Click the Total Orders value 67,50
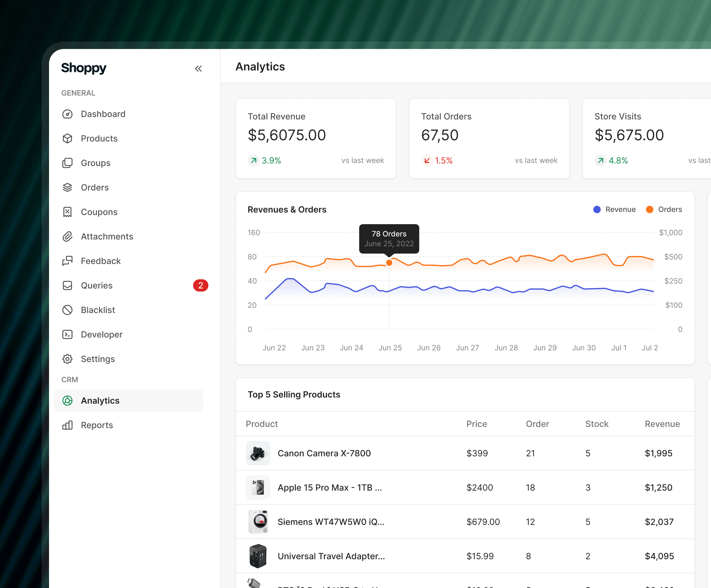 click(x=440, y=135)
